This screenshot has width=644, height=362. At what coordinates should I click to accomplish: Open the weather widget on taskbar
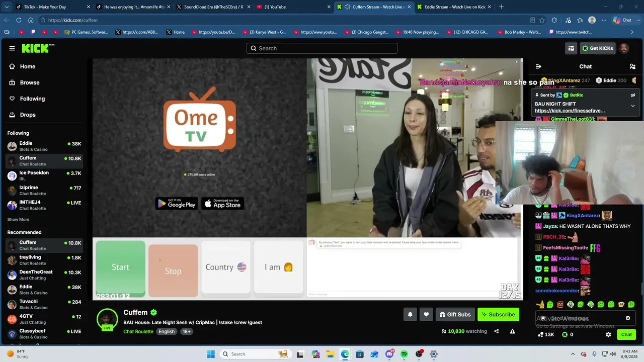[17, 354]
